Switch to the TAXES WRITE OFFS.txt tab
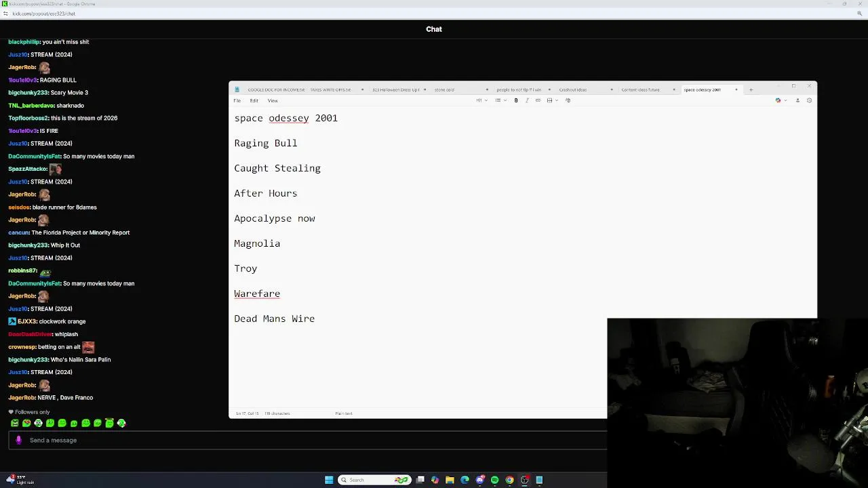Image resolution: width=868 pixels, height=488 pixels. (x=330, y=89)
